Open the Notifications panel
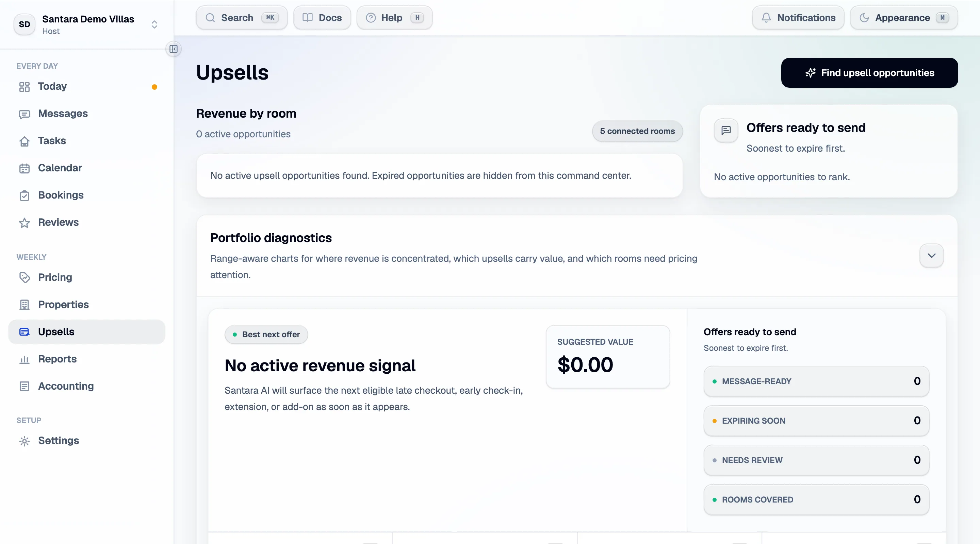 (x=798, y=17)
